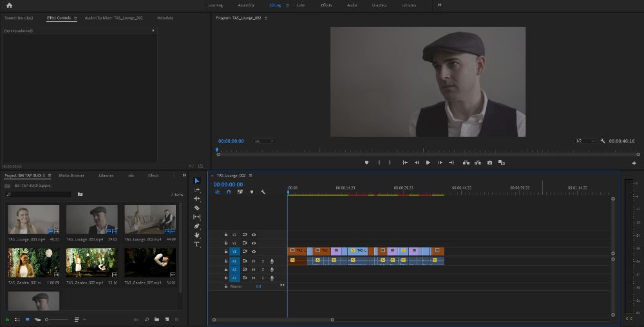
Task: Switch project panel to Icon View
Action: click(27, 320)
